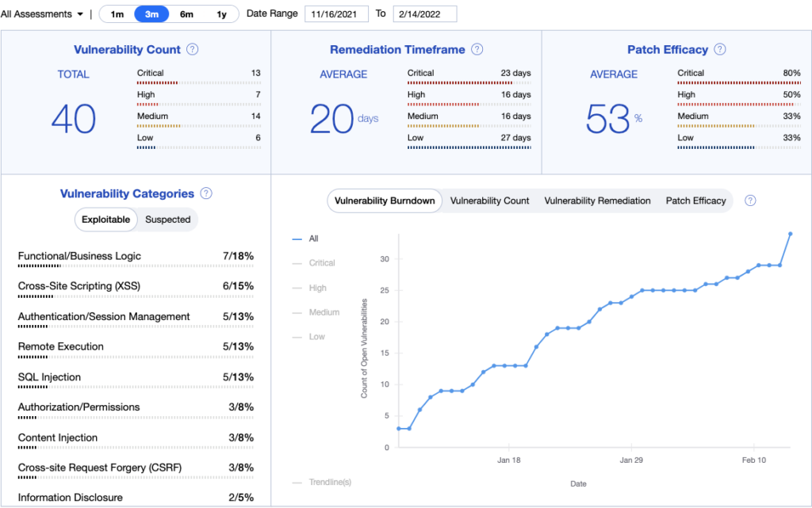Select the 1m time range
The width and height of the screenshot is (812, 508).
coord(117,13)
